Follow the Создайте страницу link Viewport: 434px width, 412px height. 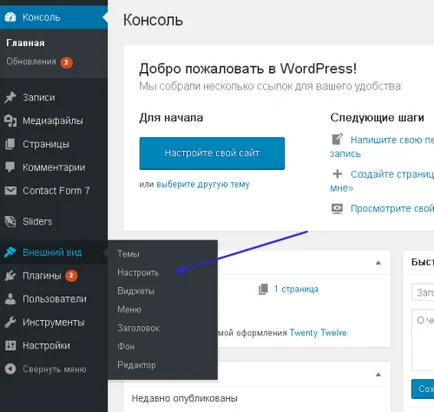[x=392, y=174]
